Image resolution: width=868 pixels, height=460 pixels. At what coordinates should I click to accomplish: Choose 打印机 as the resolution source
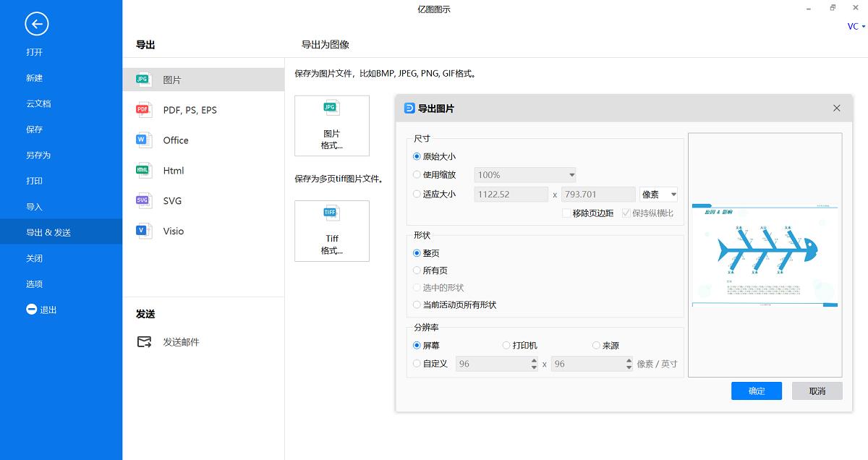[505, 345]
